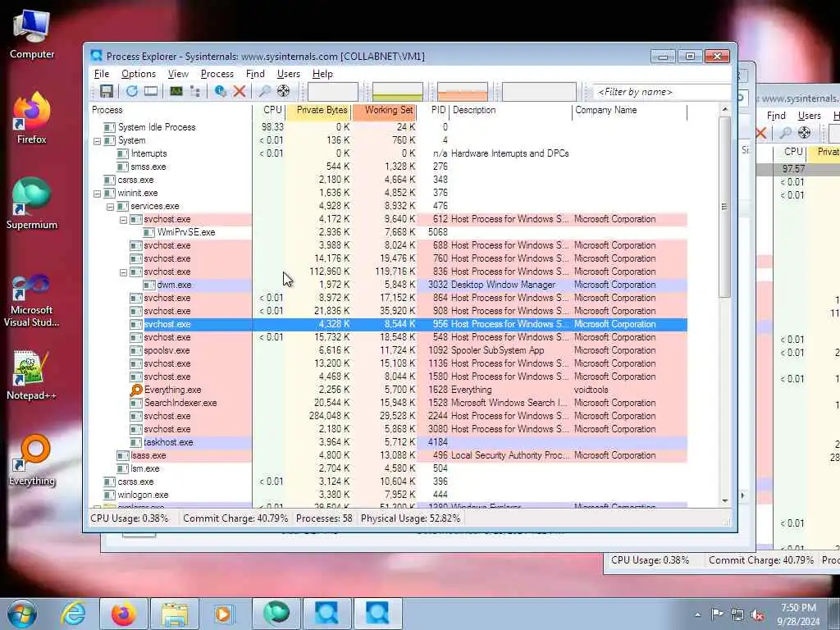This screenshot has width=840, height=630.
Task: Select the Supermium desktop shortcut
Action: tap(32, 203)
